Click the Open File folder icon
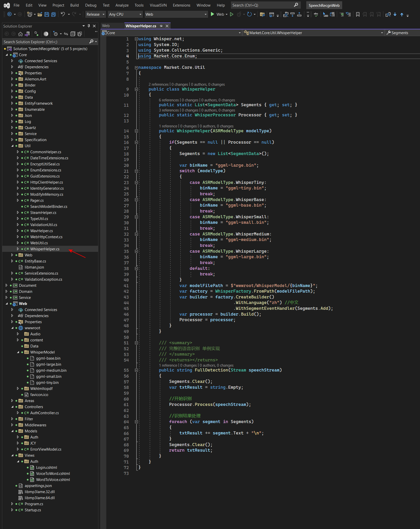 (x=40, y=14)
